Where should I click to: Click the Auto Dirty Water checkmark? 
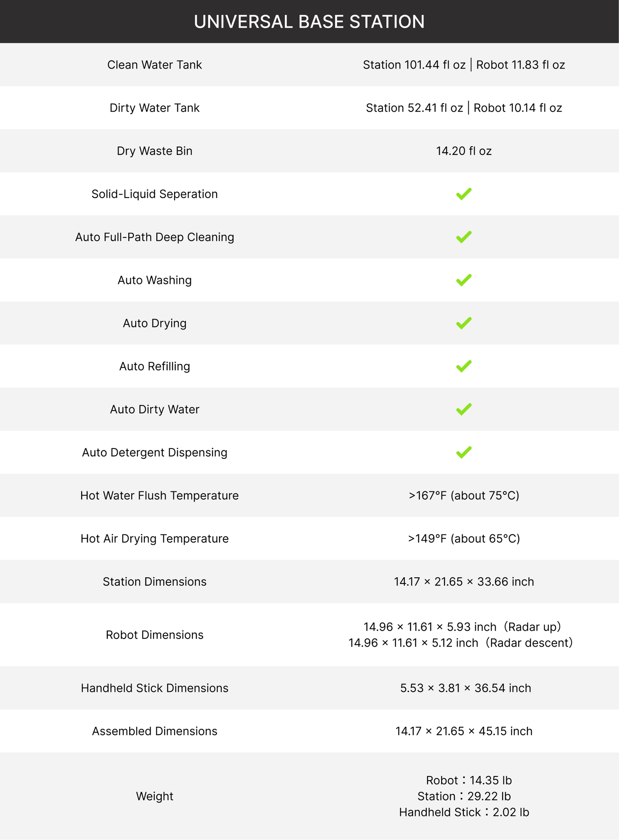[x=464, y=409]
